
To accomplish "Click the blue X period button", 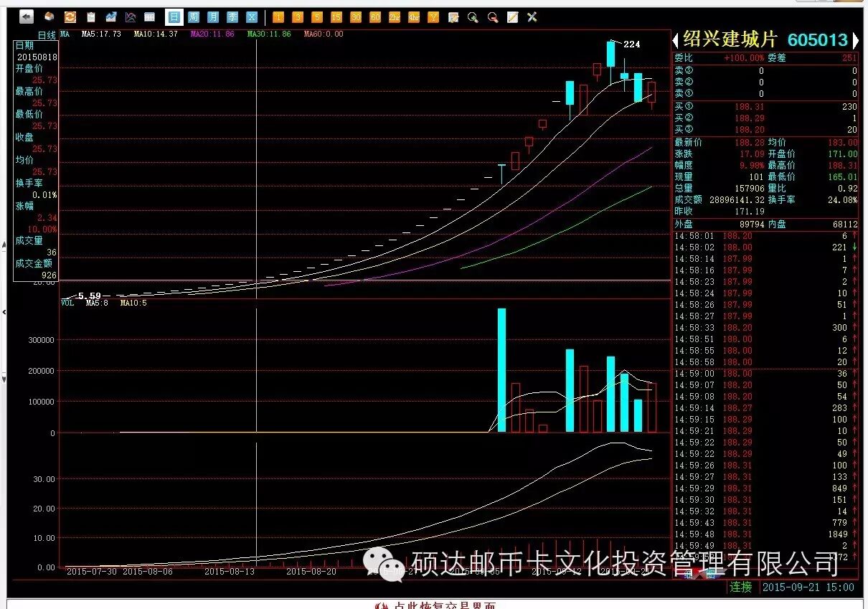I will click(x=252, y=16).
